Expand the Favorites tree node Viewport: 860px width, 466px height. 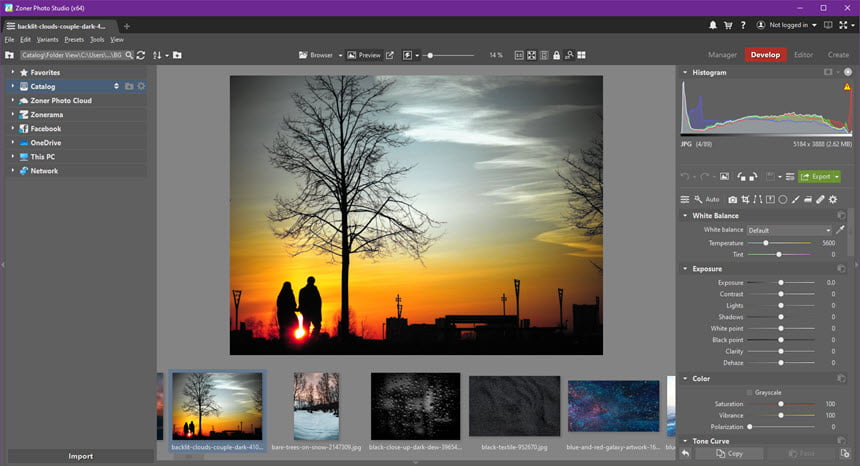pos(13,72)
